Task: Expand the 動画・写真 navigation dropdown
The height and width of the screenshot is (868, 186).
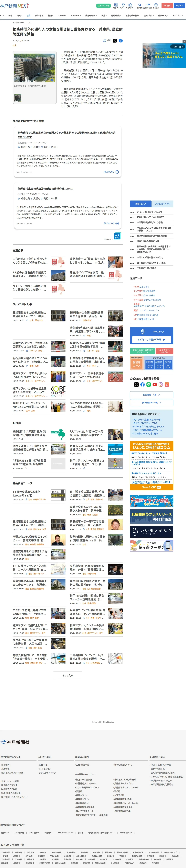Action: tap(163, 15)
